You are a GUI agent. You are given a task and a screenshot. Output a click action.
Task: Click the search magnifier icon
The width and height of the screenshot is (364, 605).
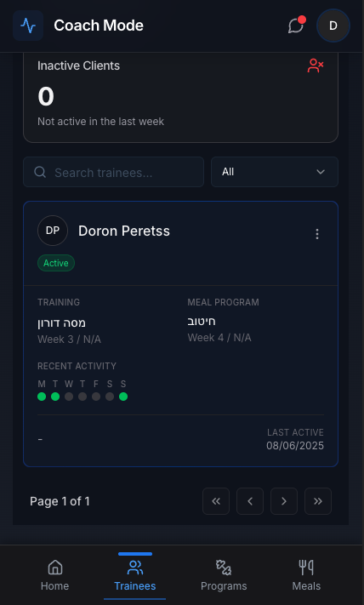point(40,172)
